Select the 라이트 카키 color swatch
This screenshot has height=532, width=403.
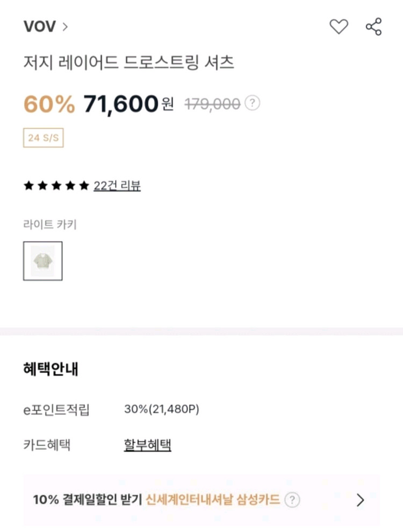click(x=42, y=261)
